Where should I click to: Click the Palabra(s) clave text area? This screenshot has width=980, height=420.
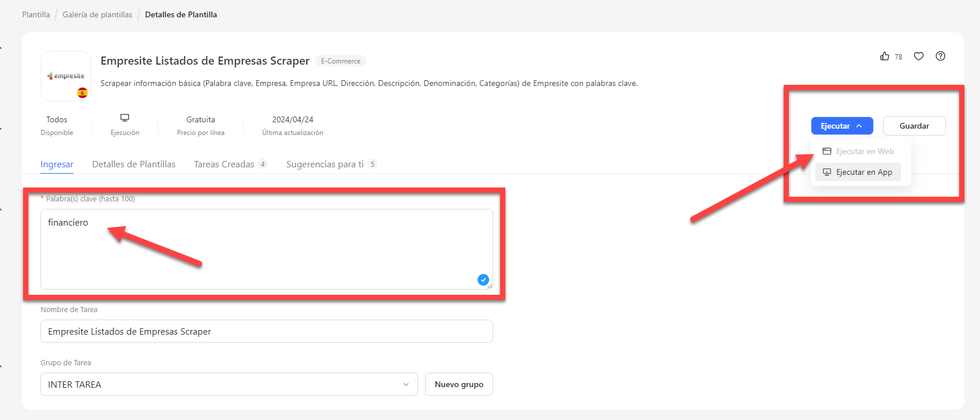point(267,249)
